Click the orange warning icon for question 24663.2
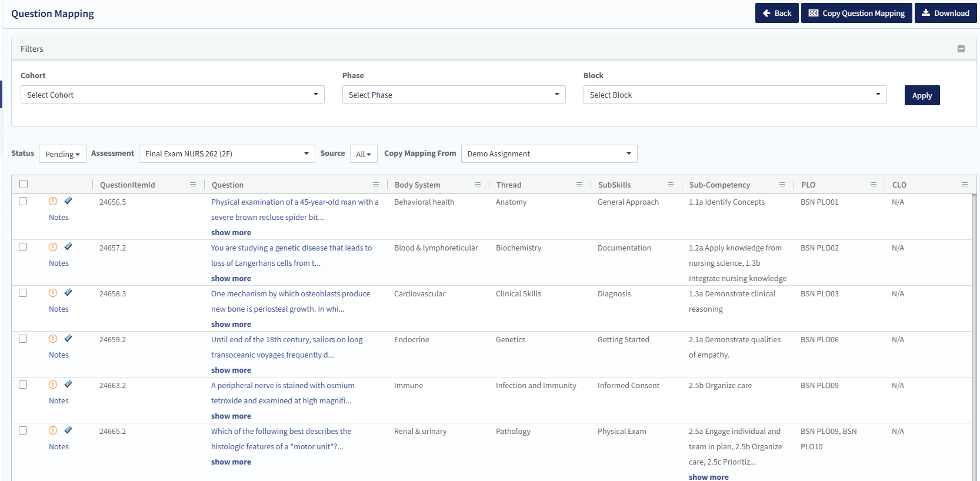The height and width of the screenshot is (481, 980). tap(53, 385)
